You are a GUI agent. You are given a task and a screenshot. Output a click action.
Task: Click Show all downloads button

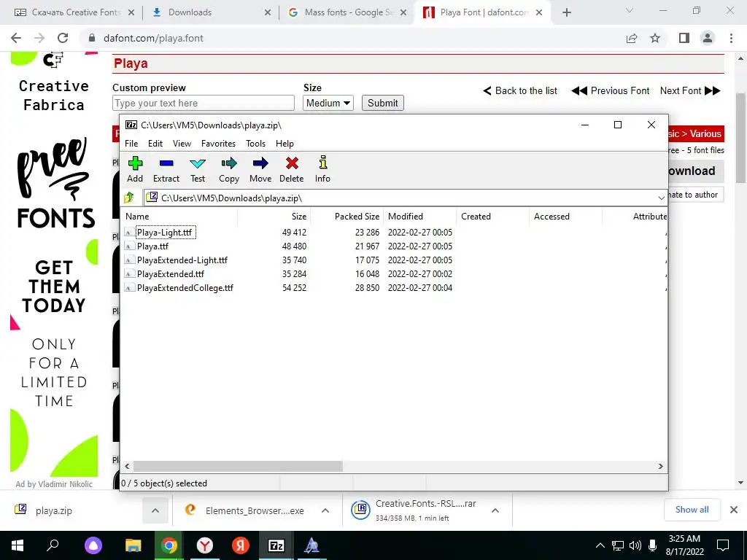[692, 510]
